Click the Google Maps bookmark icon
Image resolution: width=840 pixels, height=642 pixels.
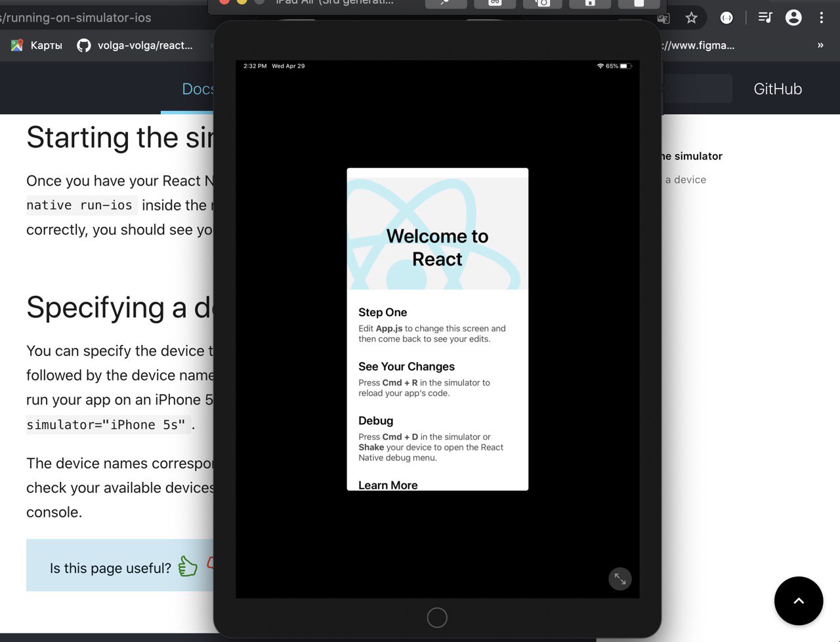click(x=17, y=45)
